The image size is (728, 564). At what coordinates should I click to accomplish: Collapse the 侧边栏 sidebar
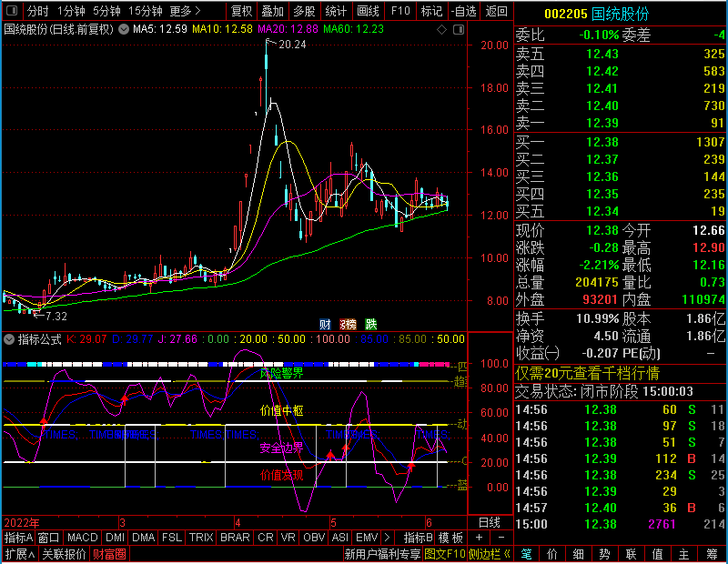(x=490, y=554)
